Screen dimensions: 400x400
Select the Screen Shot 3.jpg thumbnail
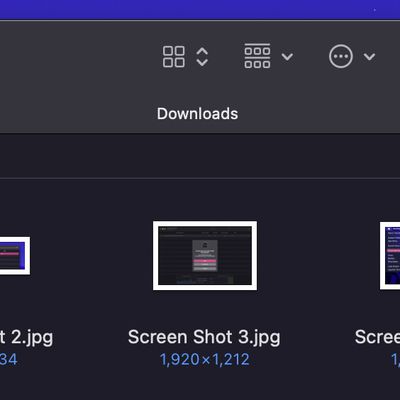pyautogui.click(x=205, y=256)
